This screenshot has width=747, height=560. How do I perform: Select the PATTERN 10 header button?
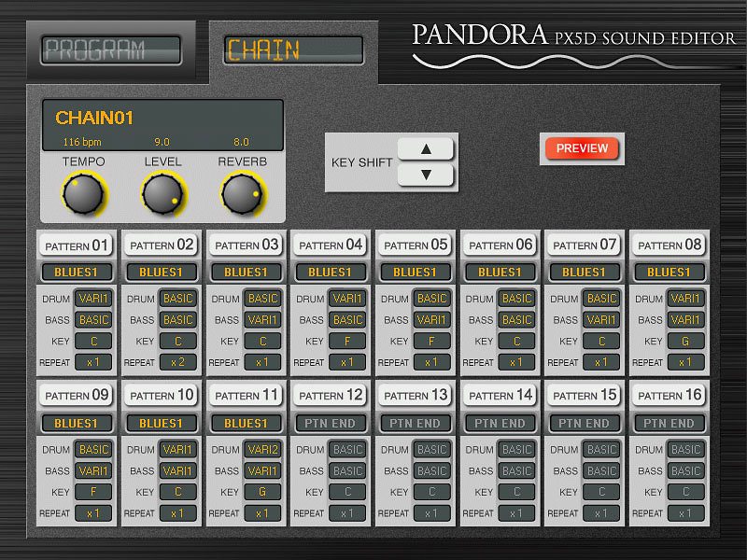tap(161, 395)
